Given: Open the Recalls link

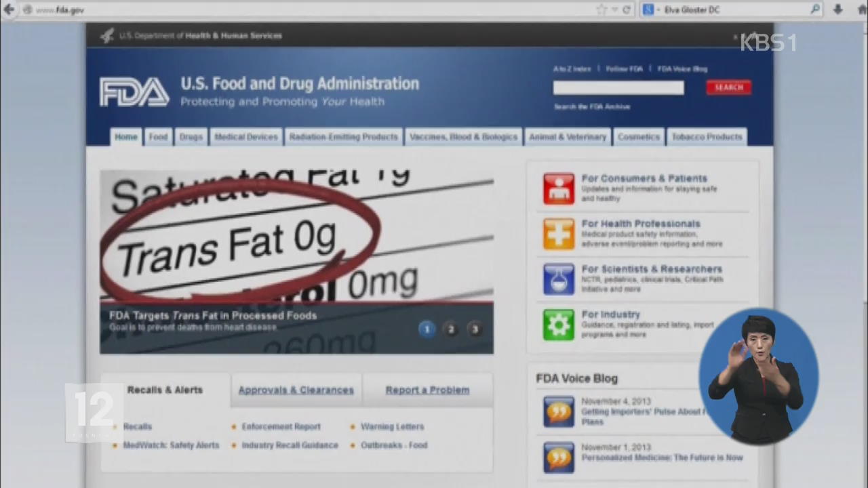Looking at the screenshot, I should (x=138, y=427).
